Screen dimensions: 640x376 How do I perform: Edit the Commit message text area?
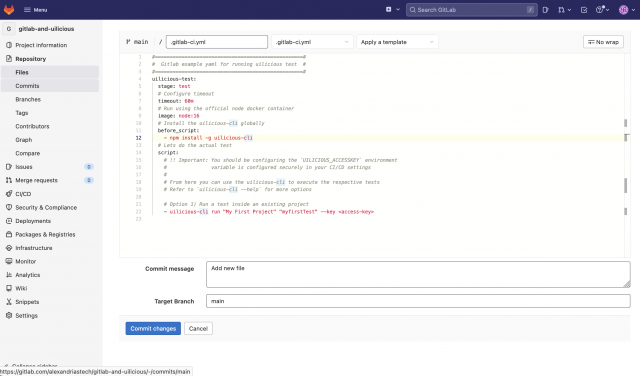click(x=418, y=274)
